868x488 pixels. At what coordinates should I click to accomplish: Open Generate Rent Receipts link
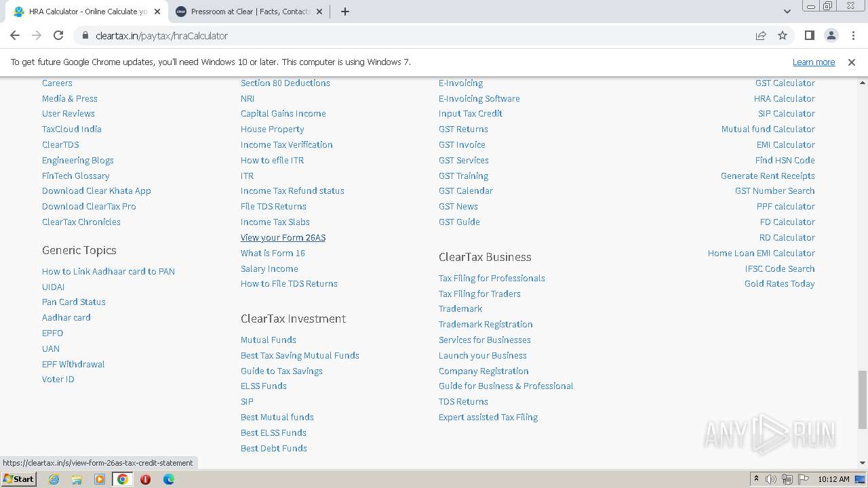(768, 176)
